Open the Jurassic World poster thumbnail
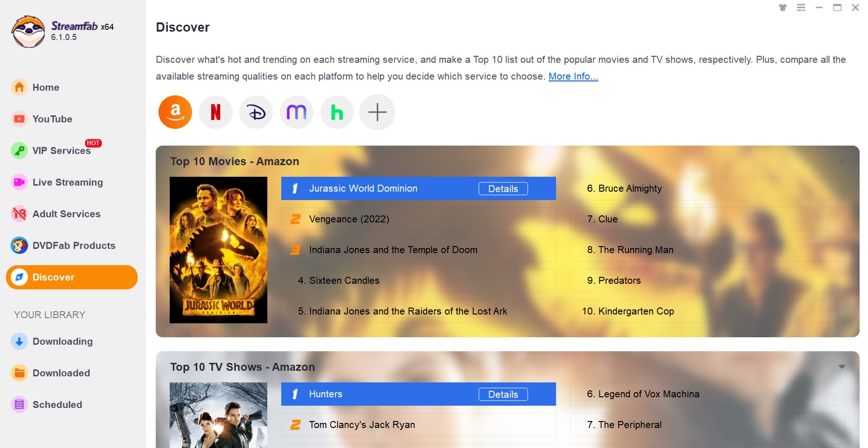This screenshot has width=868, height=448. (219, 250)
